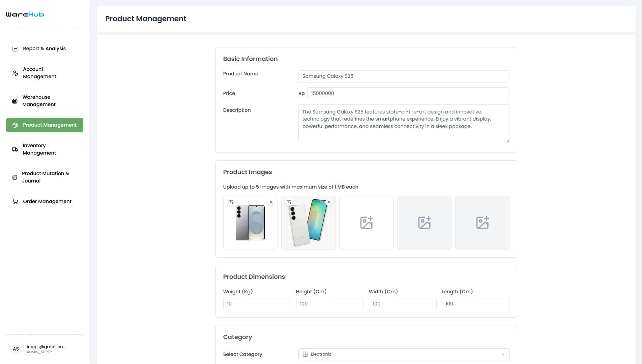Click the WareHub logo
The image size is (642, 364).
tap(25, 14)
